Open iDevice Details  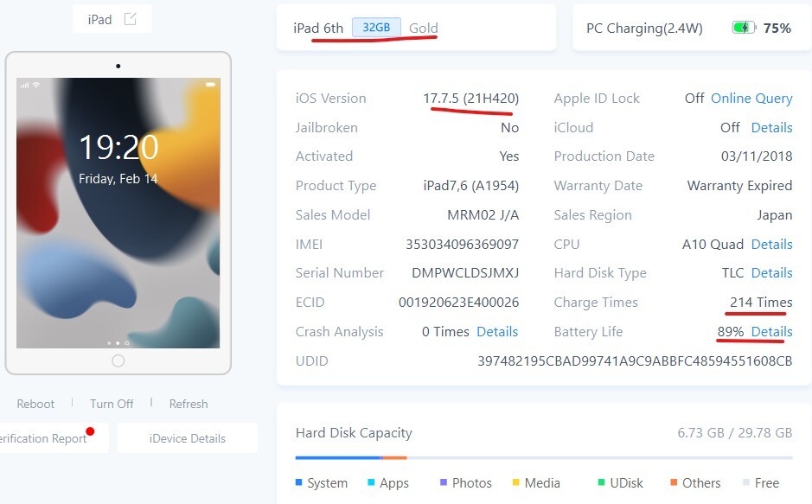pyautogui.click(x=188, y=438)
